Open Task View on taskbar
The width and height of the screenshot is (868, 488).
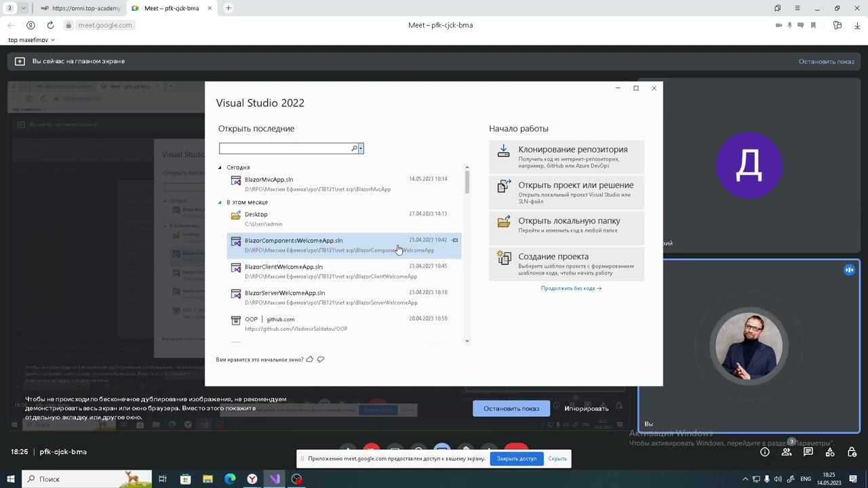[163, 479]
